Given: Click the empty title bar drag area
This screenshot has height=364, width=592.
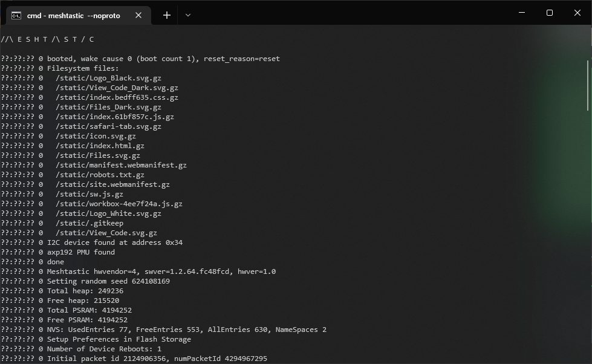Looking at the screenshot, I should (351, 13).
